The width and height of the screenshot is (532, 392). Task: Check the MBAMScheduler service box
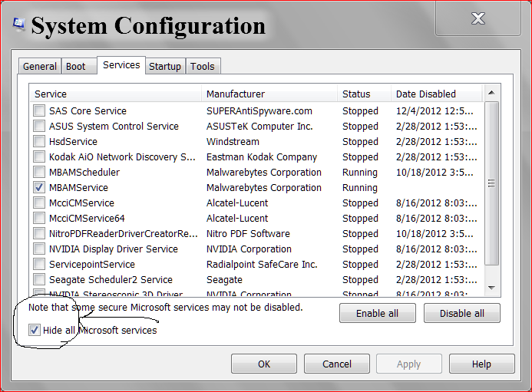coord(39,172)
